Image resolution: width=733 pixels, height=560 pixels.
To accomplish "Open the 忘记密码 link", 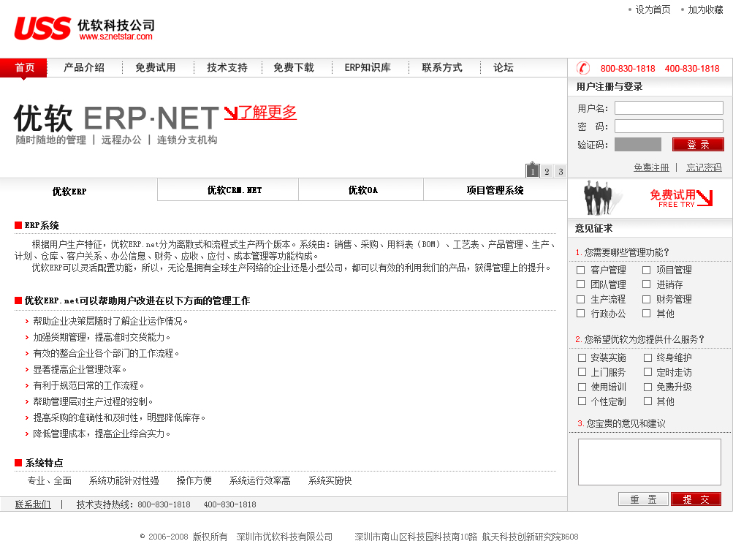I will click(x=704, y=167).
